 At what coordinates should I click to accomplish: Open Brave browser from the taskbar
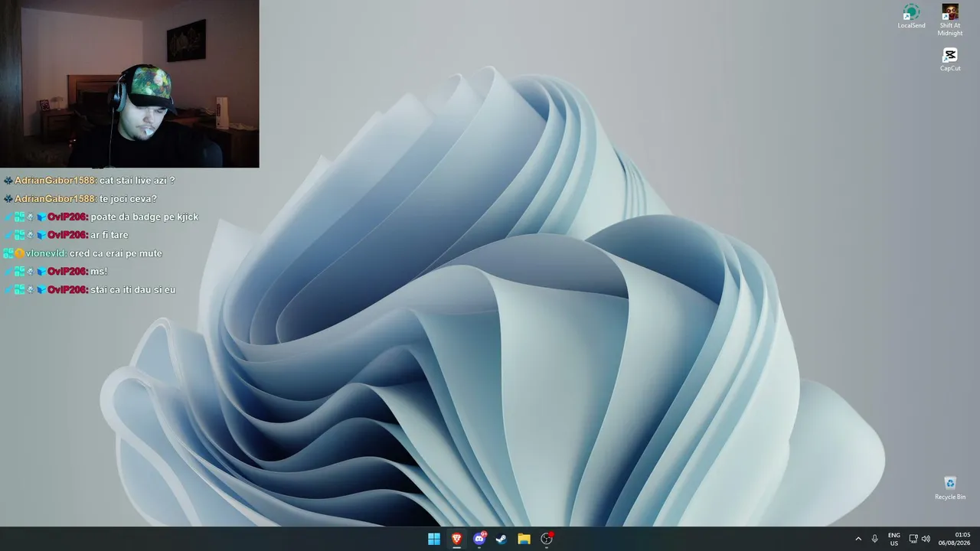456,539
